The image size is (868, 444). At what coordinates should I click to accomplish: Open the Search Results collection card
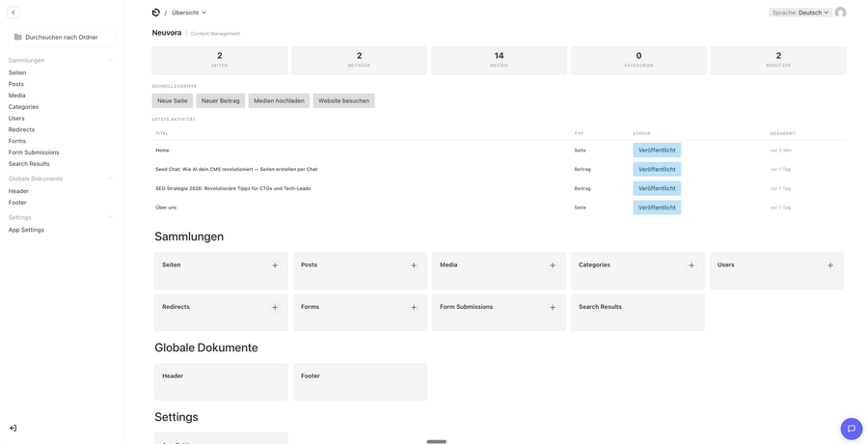637,313
